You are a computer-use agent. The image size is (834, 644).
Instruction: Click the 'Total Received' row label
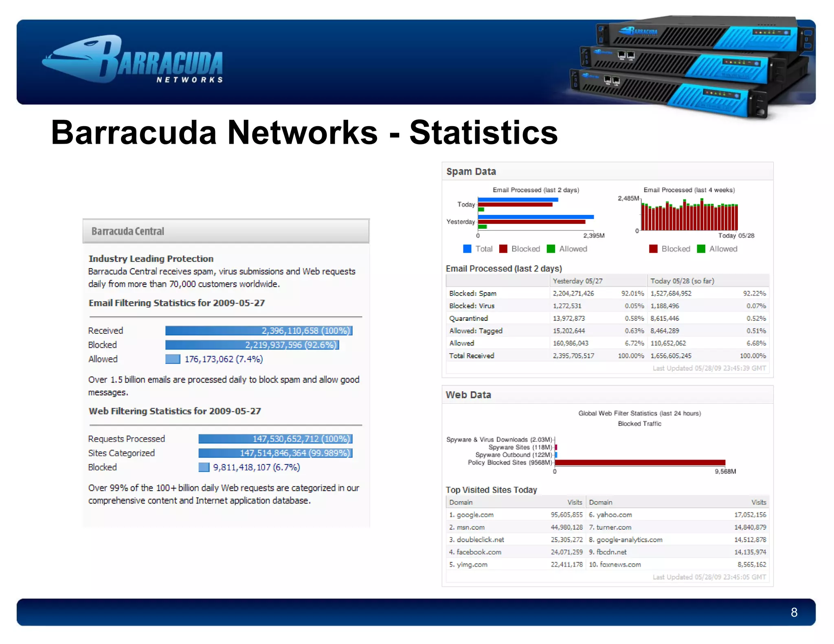pyautogui.click(x=472, y=356)
